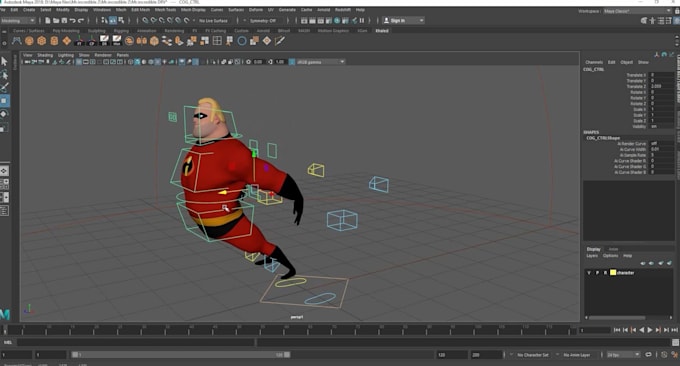Click the Maya logo in bottom-left corner

[5, 315]
